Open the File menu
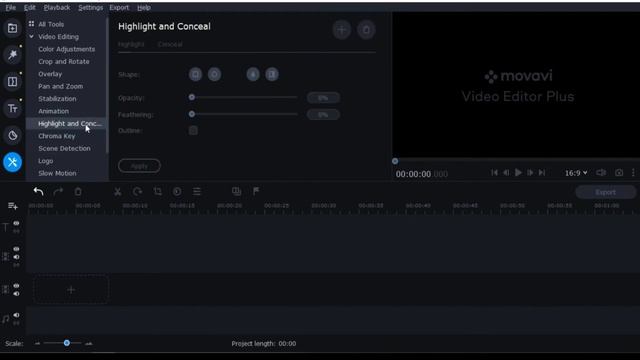 click(11, 7)
